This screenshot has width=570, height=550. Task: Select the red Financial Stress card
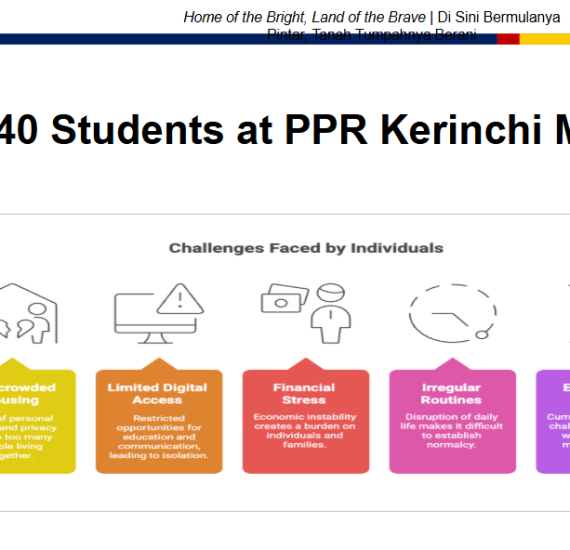306,416
